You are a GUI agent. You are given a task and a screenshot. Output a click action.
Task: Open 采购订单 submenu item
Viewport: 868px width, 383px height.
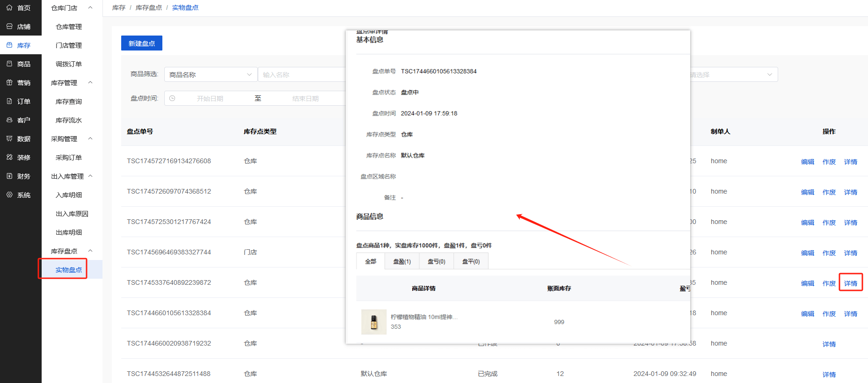coord(69,158)
